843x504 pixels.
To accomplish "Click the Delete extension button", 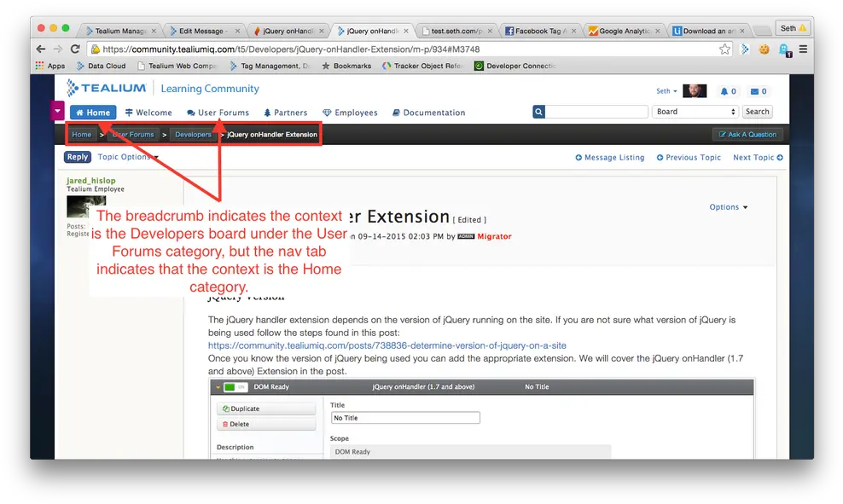I will pos(266,425).
